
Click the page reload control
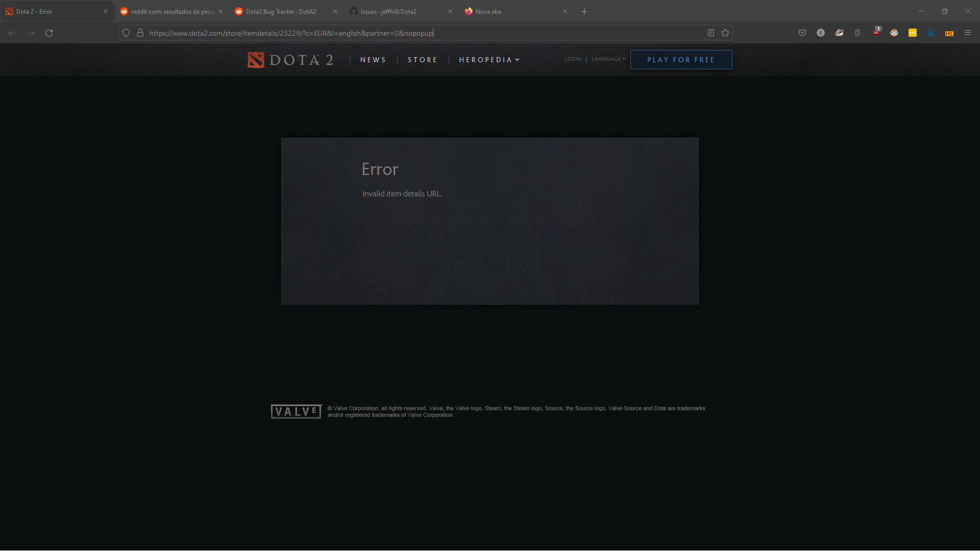[49, 33]
